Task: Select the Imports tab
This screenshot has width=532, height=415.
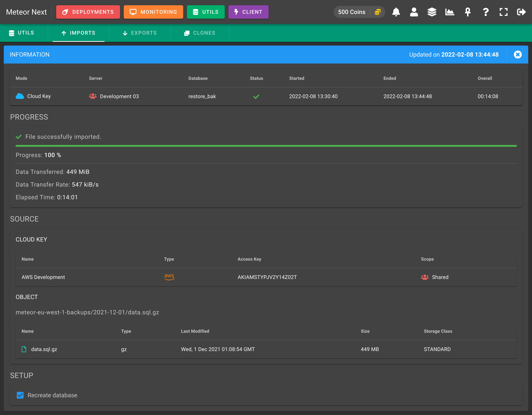Action: pyautogui.click(x=78, y=33)
